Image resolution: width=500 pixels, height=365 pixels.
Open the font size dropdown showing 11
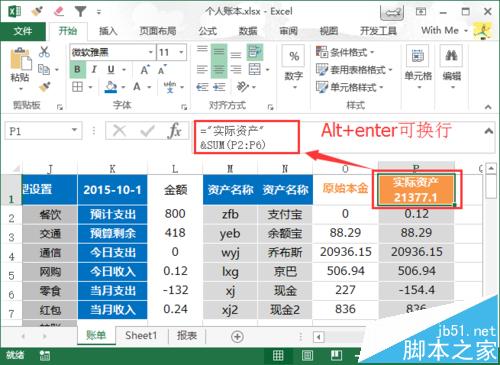point(171,52)
